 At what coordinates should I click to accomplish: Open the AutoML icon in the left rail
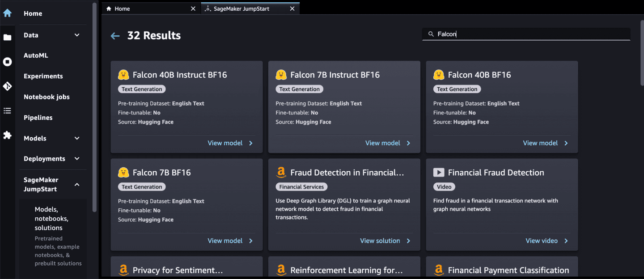7,61
